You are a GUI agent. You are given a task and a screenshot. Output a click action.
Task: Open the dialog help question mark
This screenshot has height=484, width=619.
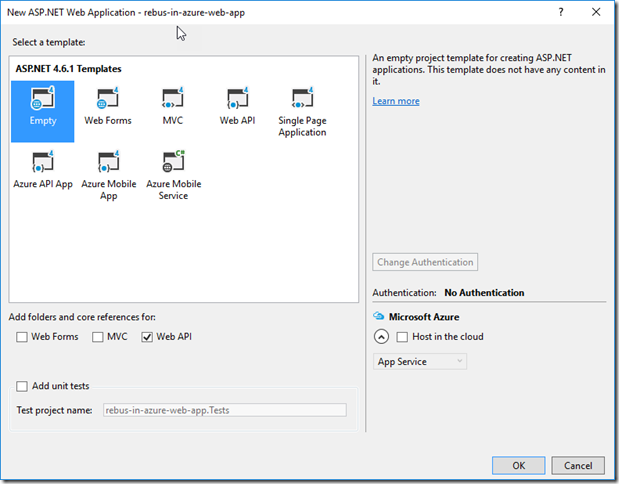[561, 12]
